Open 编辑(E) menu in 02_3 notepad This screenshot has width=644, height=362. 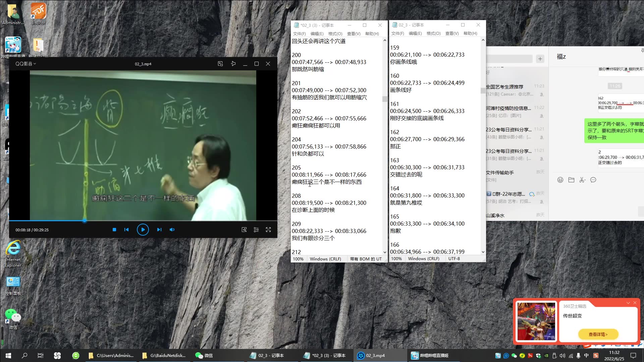[415, 34]
